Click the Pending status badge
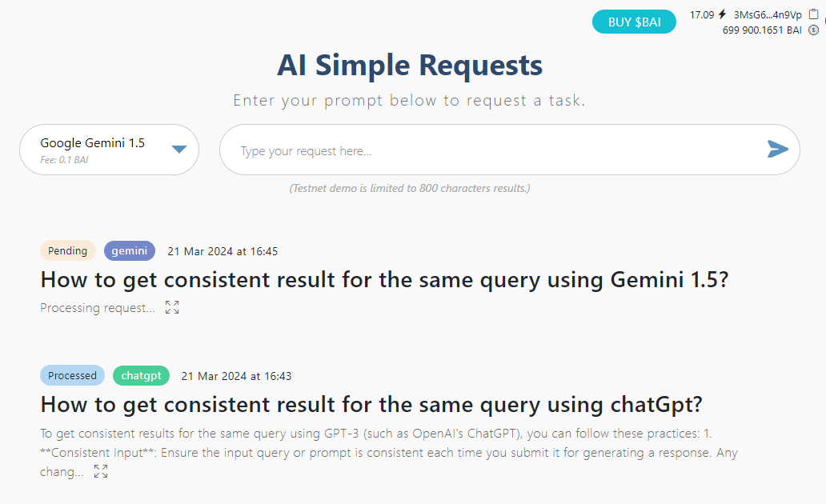 click(68, 250)
